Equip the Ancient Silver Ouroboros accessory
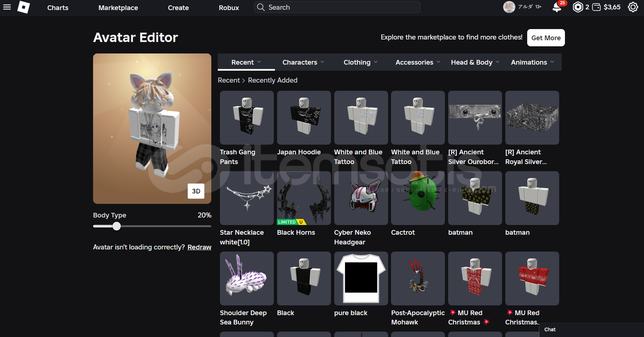Viewport: 644px width, 337px height. point(475,118)
